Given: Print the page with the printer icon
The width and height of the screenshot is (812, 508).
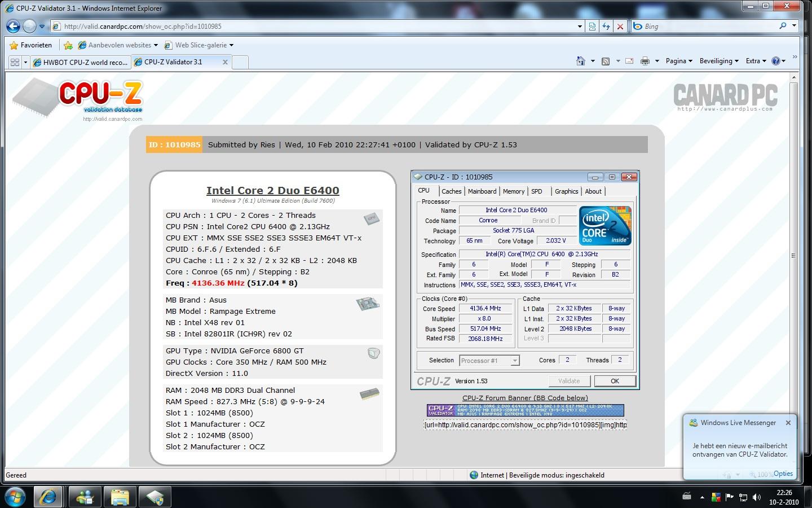Looking at the screenshot, I should click(645, 61).
